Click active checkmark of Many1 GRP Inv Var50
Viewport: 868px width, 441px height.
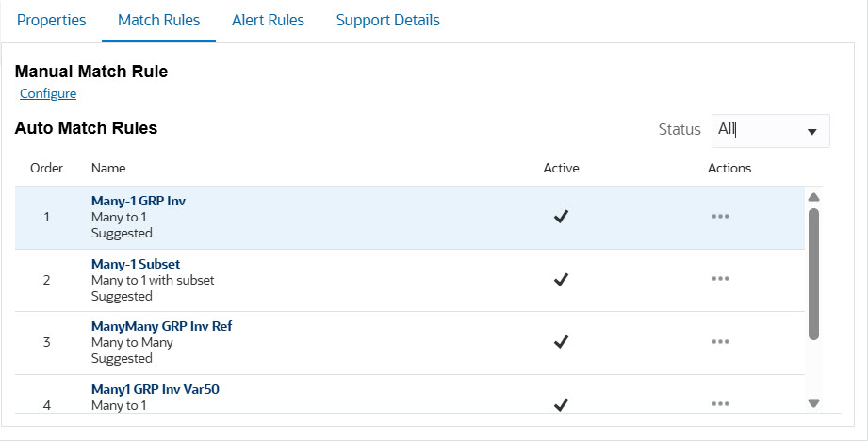click(561, 404)
